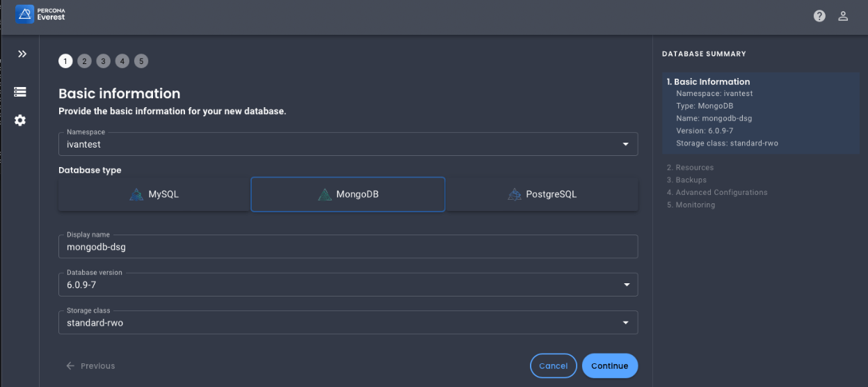The image size is (868, 387).
Task: Select MongoDB database type
Action: coord(348,194)
